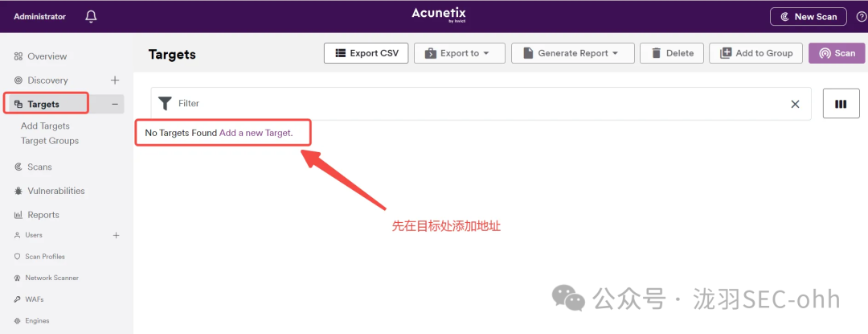Click the Network Scanner icon
The height and width of the screenshot is (334, 868).
click(17, 278)
